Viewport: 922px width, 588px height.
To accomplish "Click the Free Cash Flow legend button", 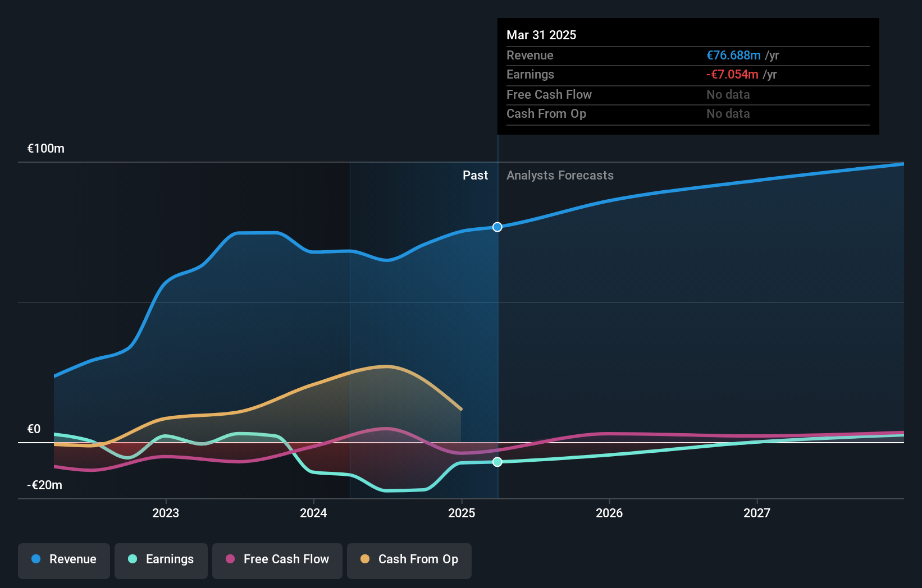I will (x=277, y=561).
